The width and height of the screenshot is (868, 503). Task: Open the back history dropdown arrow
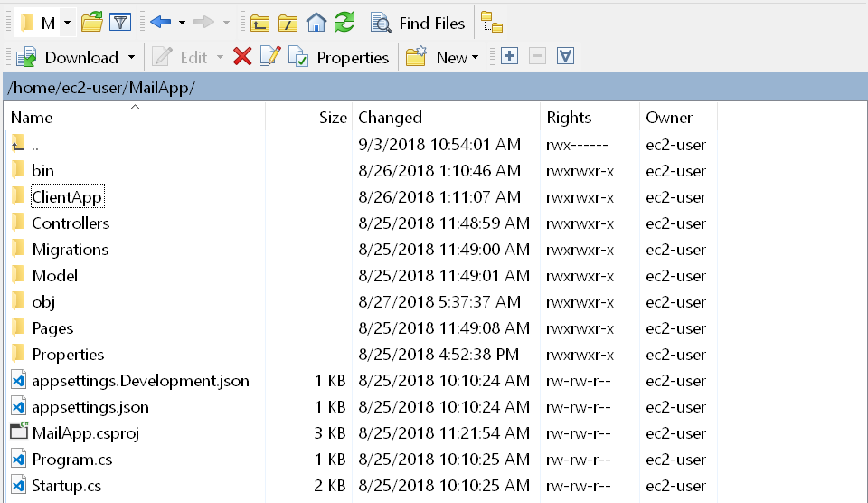pos(182,23)
